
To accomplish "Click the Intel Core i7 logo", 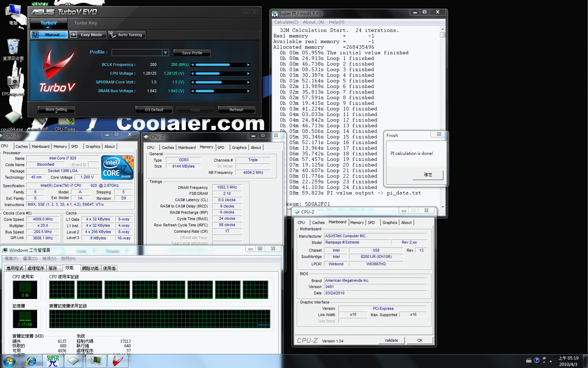I will (x=117, y=168).
